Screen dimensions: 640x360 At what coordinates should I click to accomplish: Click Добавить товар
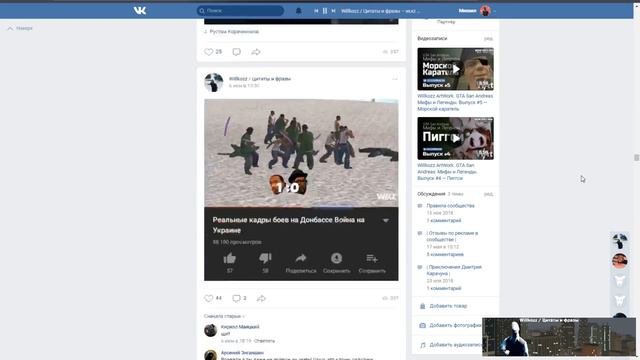pos(448,306)
